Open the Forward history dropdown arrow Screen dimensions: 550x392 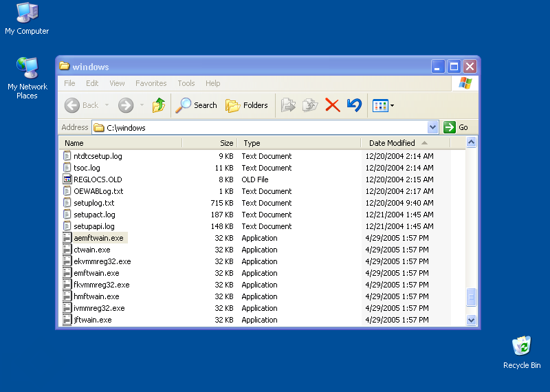(142, 105)
